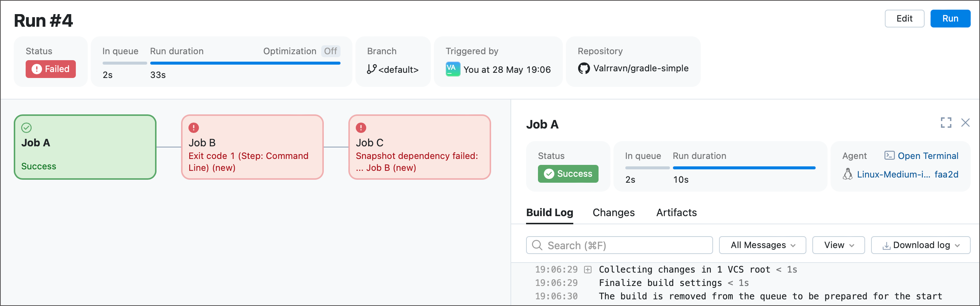Click the Job A run duration progress bar

coord(744,167)
